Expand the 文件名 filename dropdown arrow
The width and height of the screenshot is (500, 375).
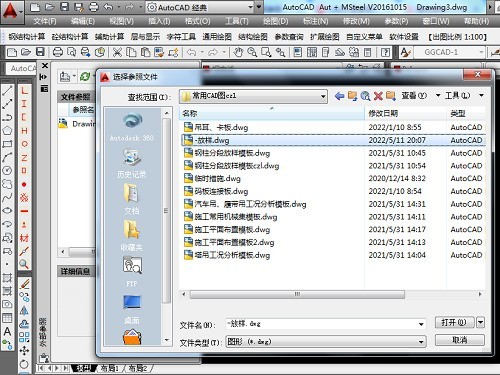point(421,324)
